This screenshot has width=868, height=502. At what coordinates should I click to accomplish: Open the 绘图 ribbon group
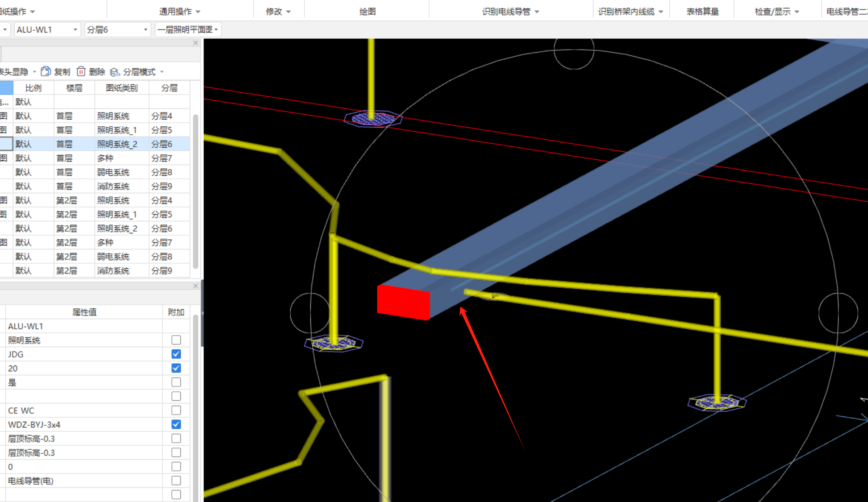click(367, 11)
